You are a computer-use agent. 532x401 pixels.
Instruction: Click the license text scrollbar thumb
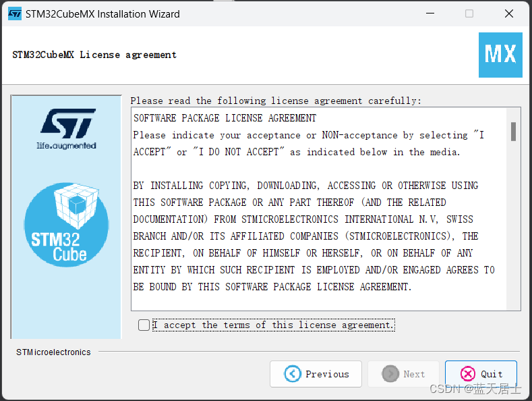pos(513,132)
